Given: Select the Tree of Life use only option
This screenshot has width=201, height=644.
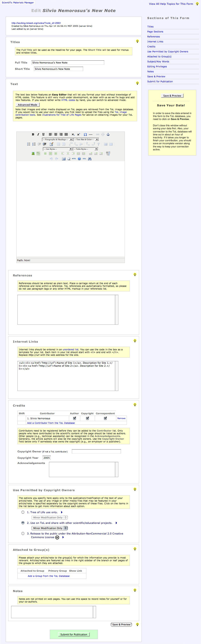Looking at the screenshot, I should pos(23,512).
